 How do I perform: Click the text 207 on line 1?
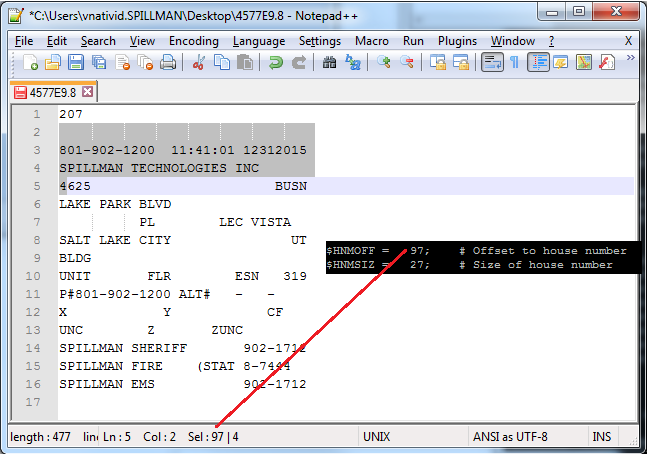(x=71, y=114)
